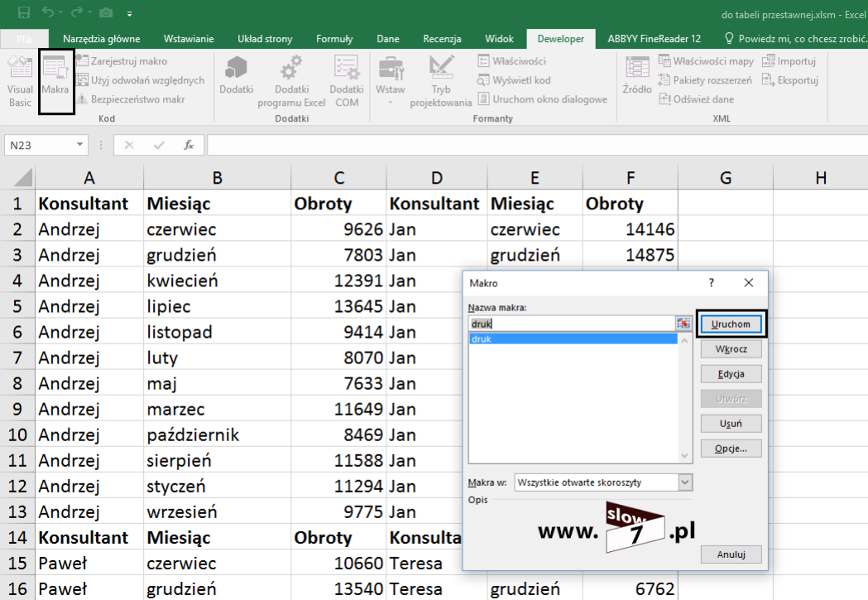This screenshot has height=600, width=868.
Task: Switch to the Recenzja tab
Action: (443, 39)
